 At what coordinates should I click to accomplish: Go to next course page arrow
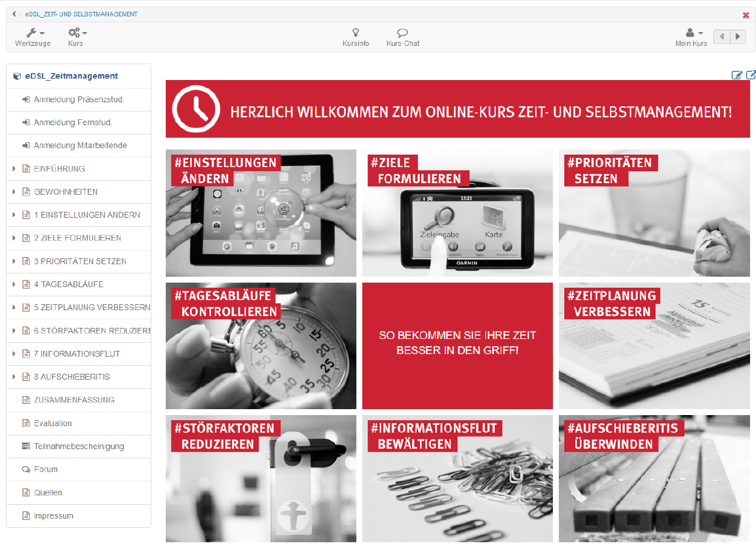pyautogui.click(x=738, y=37)
